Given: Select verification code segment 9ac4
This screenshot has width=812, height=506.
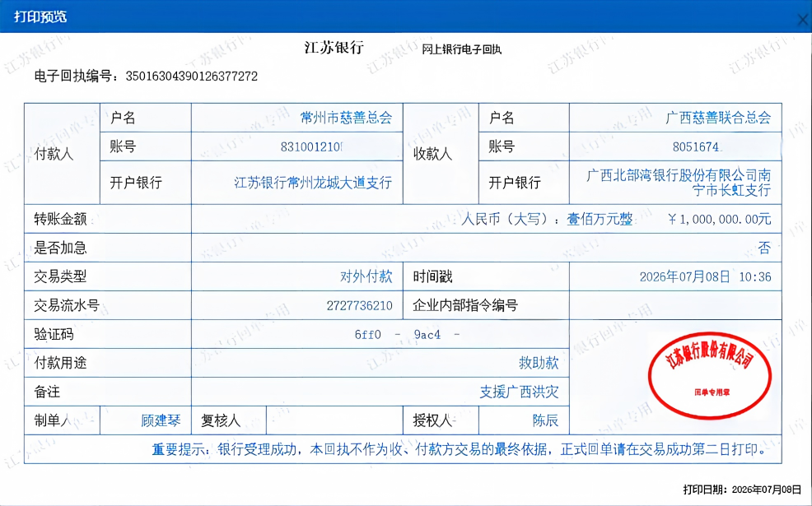Looking at the screenshot, I should click(x=427, y=335).
